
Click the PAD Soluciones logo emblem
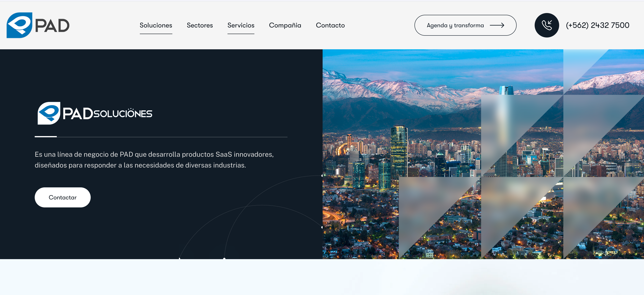pyautogui.click(x=49, y=113)
